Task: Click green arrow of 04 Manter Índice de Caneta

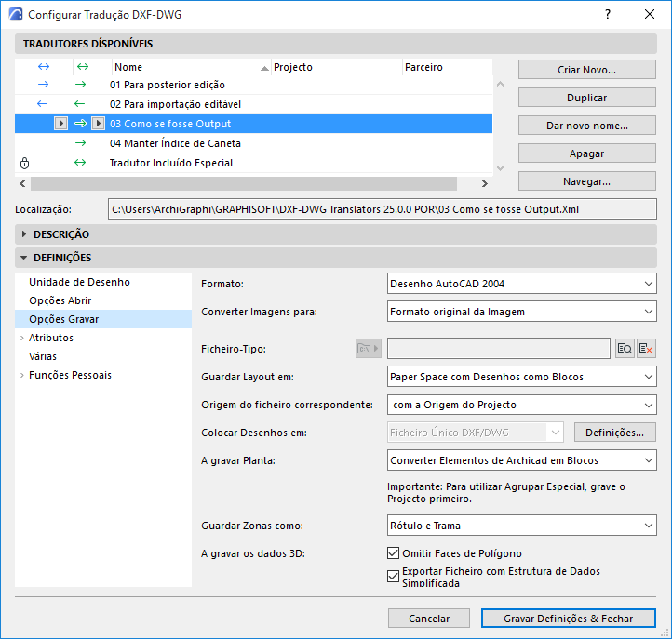Action: click(x=80, y=143)
